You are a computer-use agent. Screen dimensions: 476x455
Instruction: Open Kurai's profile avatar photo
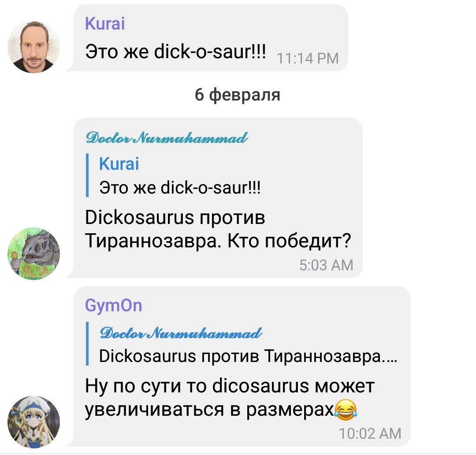click(33, 47)
